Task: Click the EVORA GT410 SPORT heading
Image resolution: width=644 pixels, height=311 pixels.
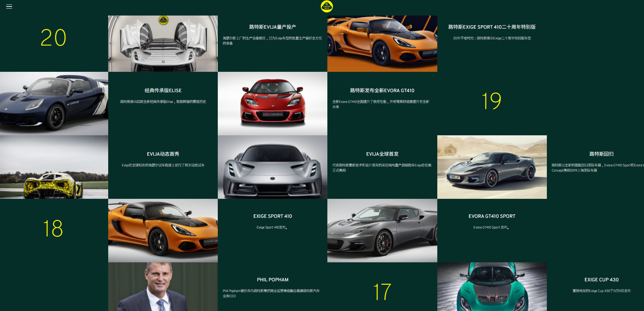Action: pyautogui.click(x=492, y=216)
